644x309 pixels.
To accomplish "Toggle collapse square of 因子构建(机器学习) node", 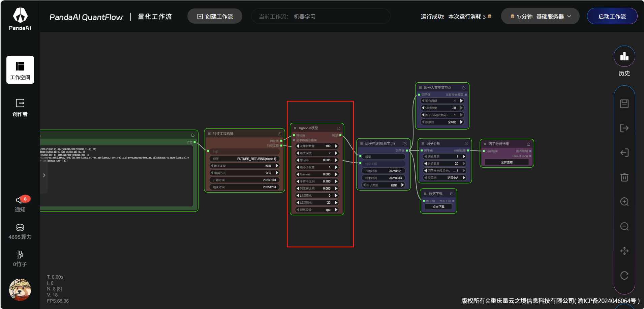I will pyautogui.click(x=361, y=144).
